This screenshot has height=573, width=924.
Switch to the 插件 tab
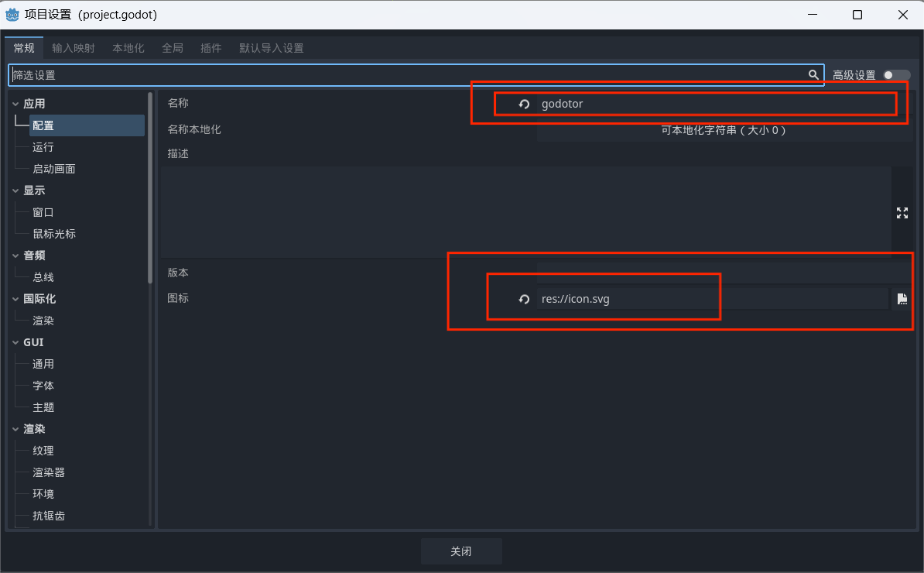(210, 48)
